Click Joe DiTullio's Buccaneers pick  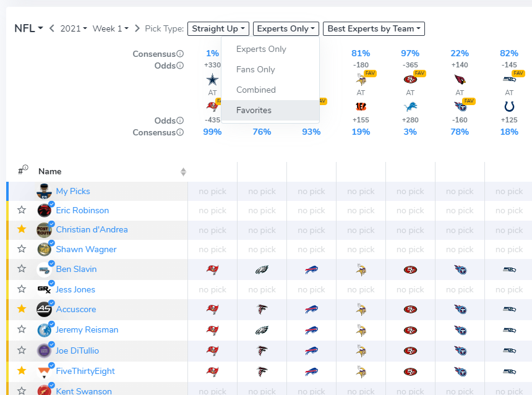pyautogui.click(x=212, y=350)
